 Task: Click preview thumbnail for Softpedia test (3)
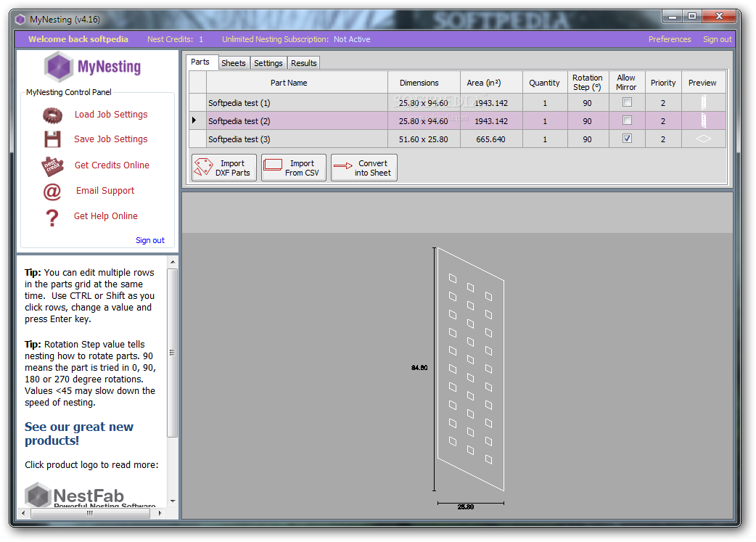(704, 139)
